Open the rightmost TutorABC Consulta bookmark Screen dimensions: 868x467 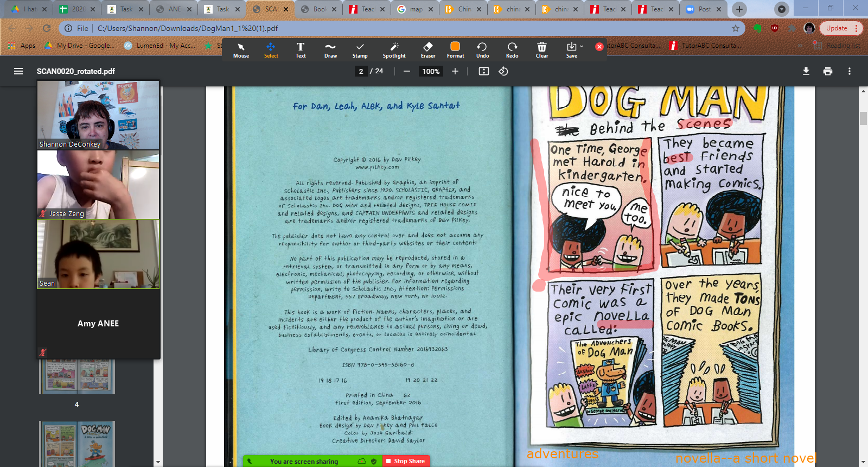coord(705,46)
